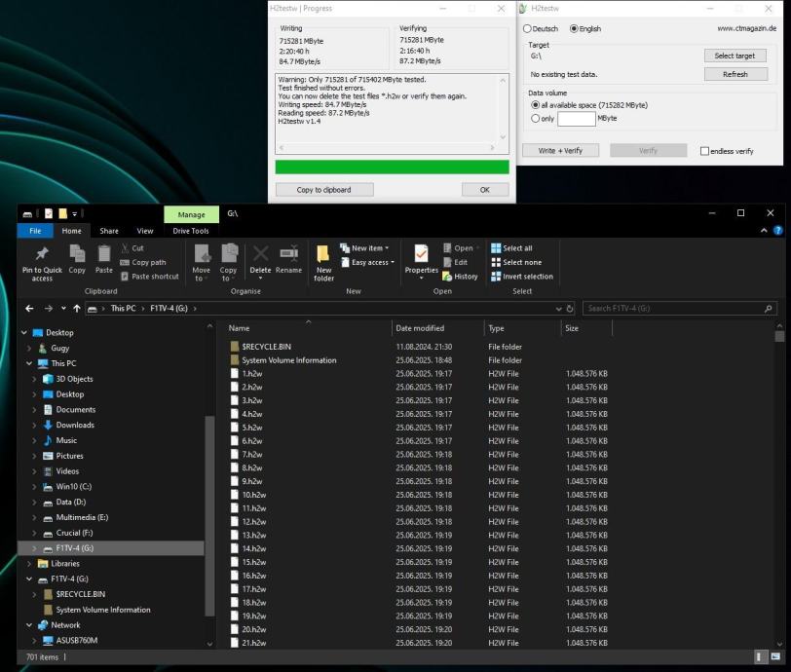791x672 pixels.
Task: Click the Copy icon in Clipboard group
Action: (77, 255)
